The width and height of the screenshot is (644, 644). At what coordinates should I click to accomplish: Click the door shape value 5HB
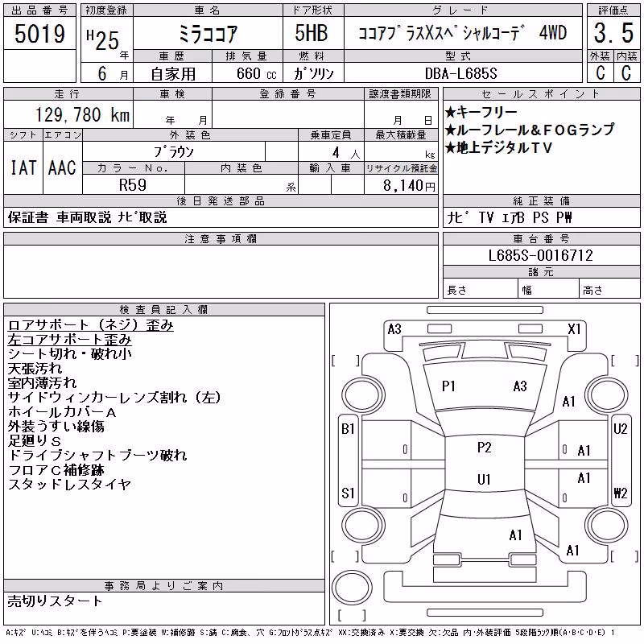coord(312,33)
